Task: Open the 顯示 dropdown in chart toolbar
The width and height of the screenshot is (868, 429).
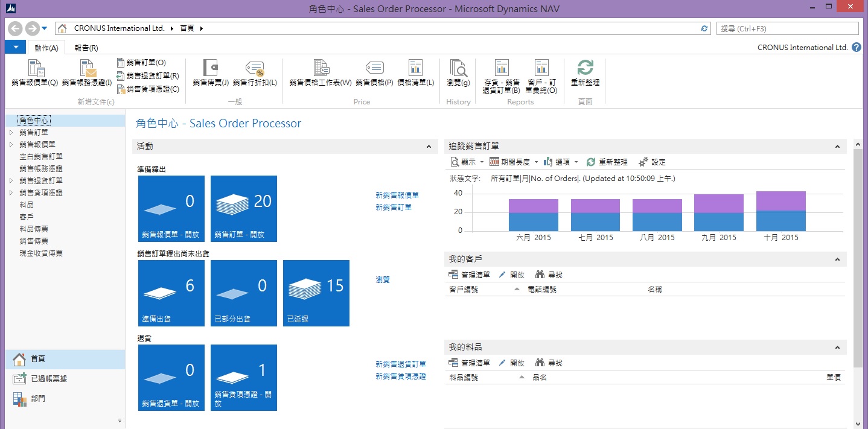Action: [x=482, y=162]
